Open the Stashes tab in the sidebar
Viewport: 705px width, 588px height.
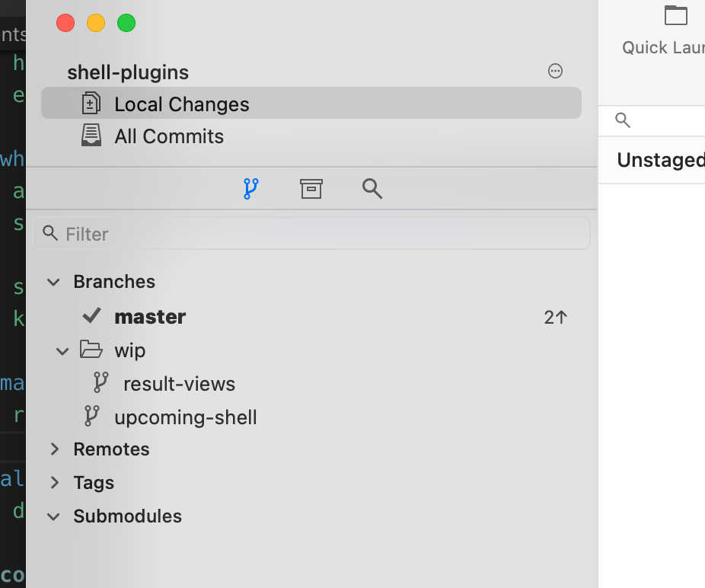click(311, 188)
